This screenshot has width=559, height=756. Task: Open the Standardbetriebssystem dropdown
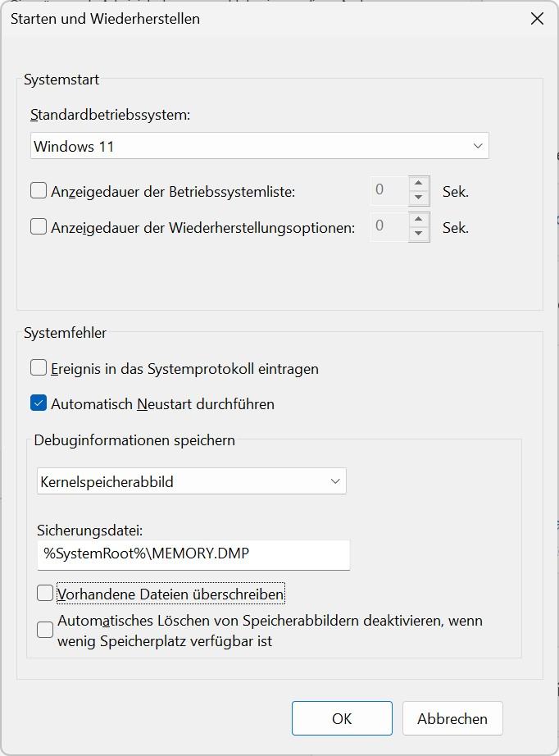click(259, 146)
